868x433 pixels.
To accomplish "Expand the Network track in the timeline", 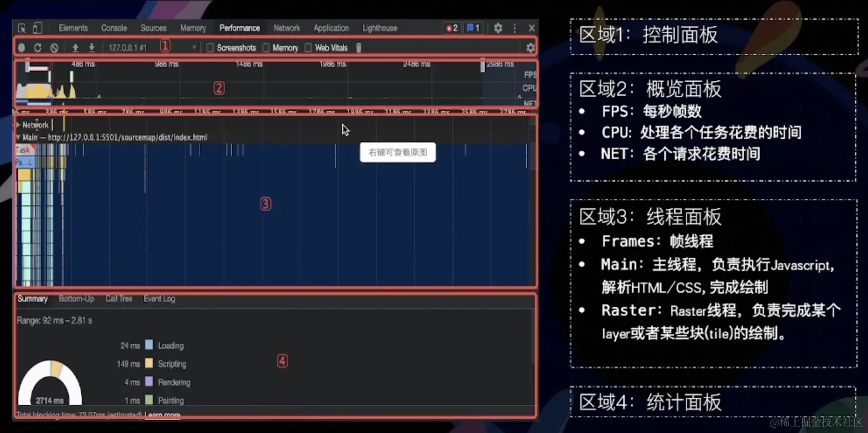I will 19,125.
